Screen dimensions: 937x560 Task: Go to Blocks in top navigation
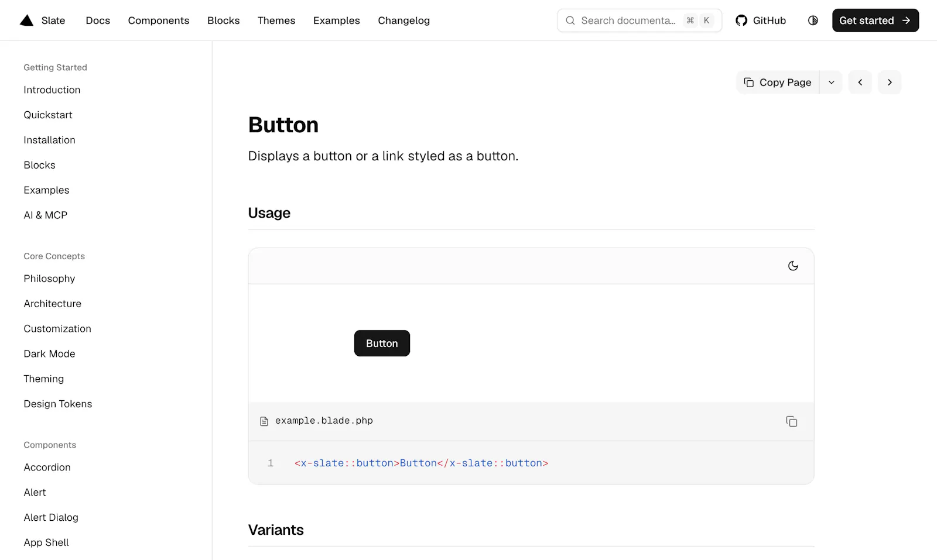click(224, 20)
